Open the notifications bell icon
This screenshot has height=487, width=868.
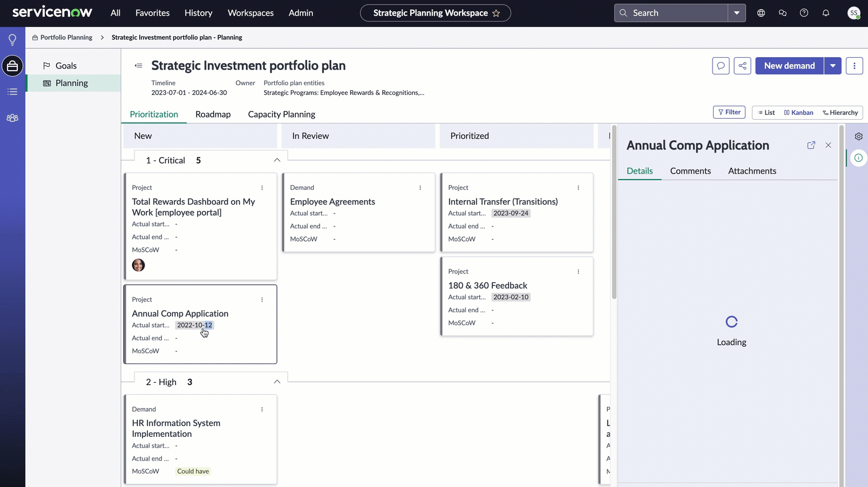[x=826, y=13]
